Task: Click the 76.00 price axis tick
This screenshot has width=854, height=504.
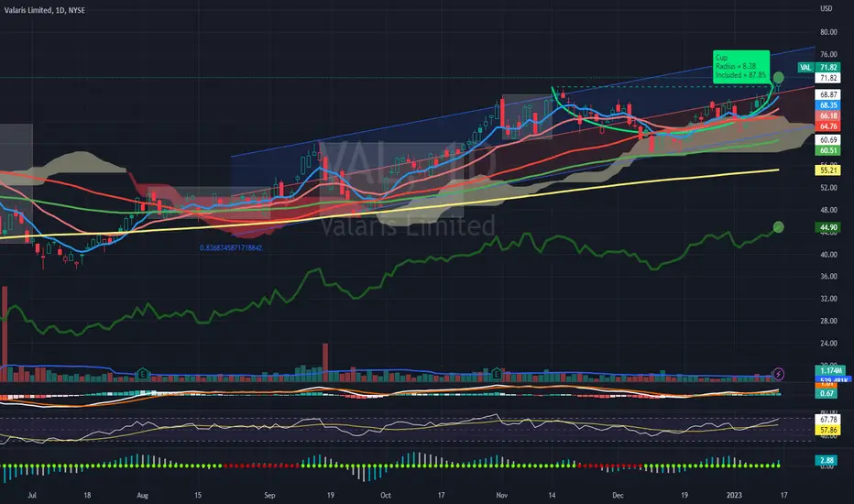Action: point(828,54)
